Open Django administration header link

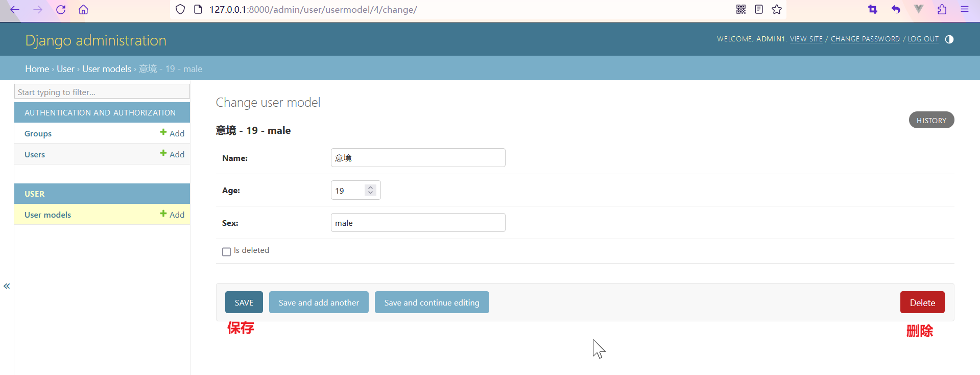(96, 40)
